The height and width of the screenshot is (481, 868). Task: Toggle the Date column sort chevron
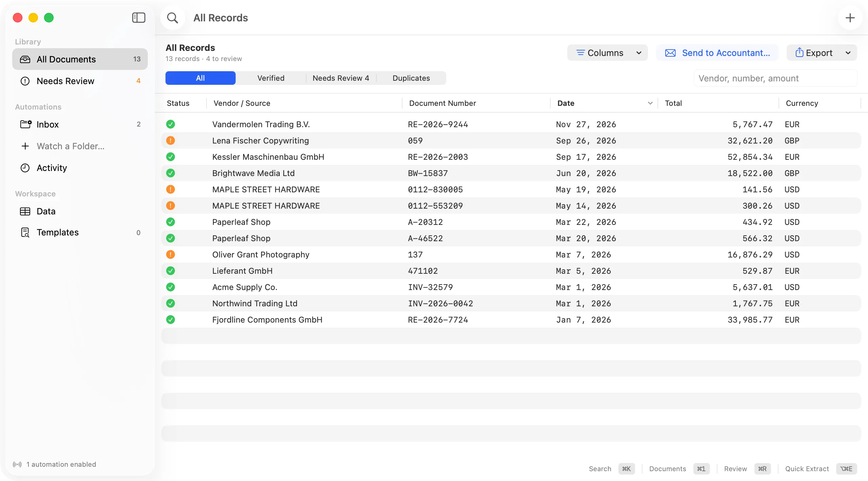pyautogui.click(x=650, y=103)
